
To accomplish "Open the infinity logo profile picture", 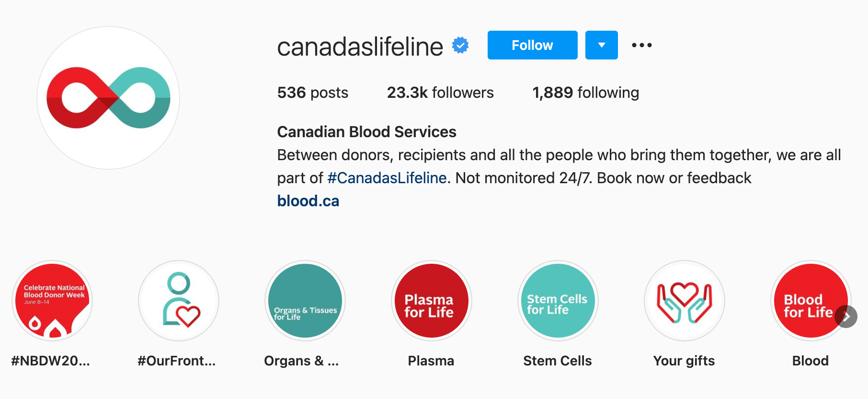I will click(108, 98).
